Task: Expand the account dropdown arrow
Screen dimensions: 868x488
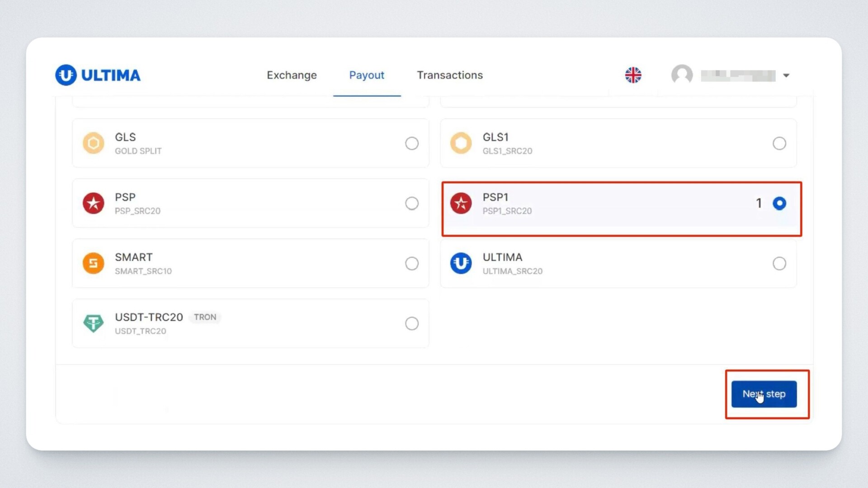Action: tap(786, 75)
